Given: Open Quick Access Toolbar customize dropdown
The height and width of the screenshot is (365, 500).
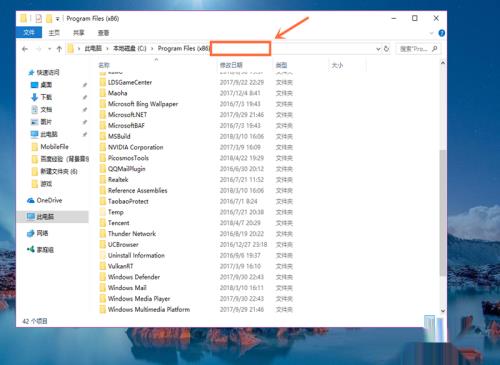Looking at the screenshot, I should tap(58, 19).
